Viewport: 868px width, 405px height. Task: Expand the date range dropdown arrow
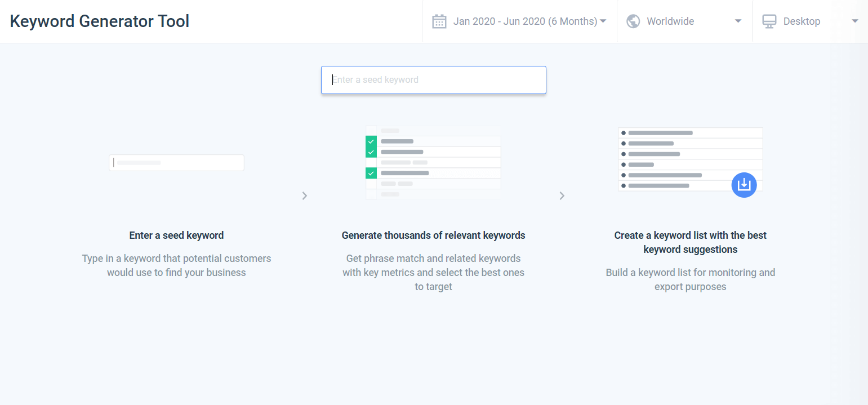[x=603, y=21]
